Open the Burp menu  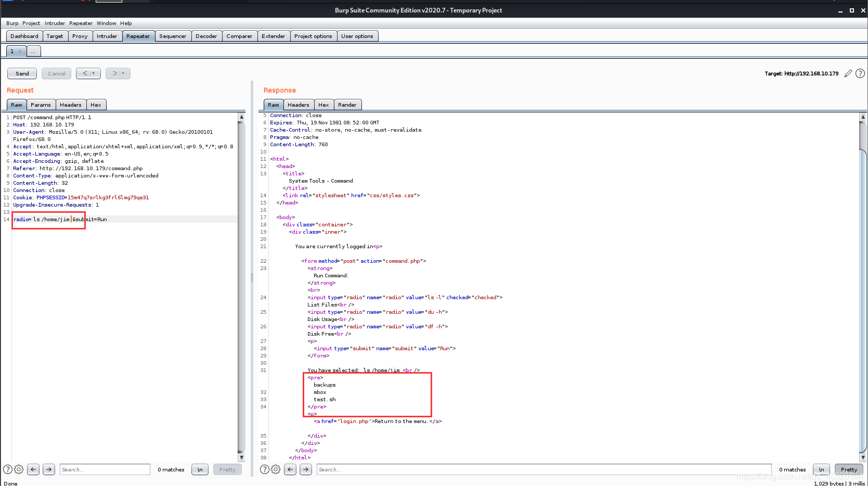12,23
